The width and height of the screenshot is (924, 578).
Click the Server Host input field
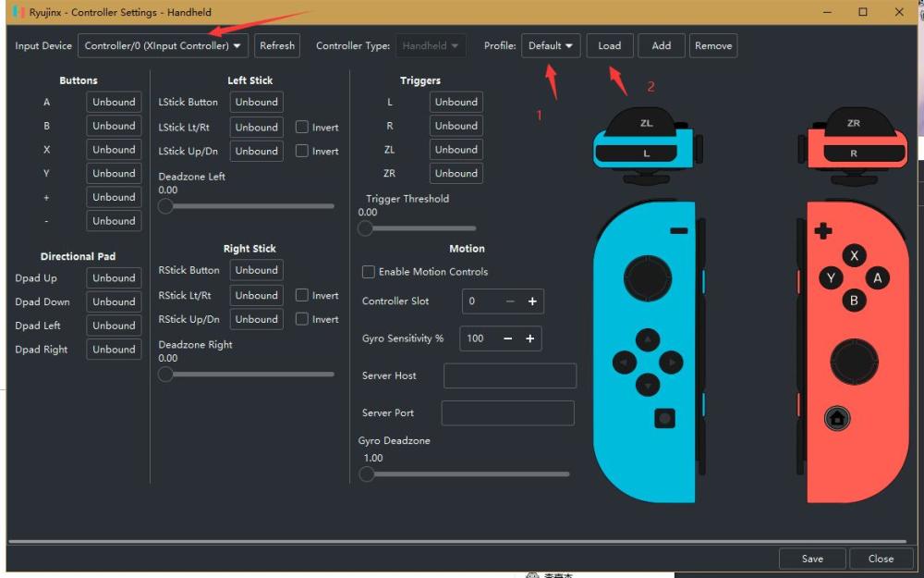(510, 375)
